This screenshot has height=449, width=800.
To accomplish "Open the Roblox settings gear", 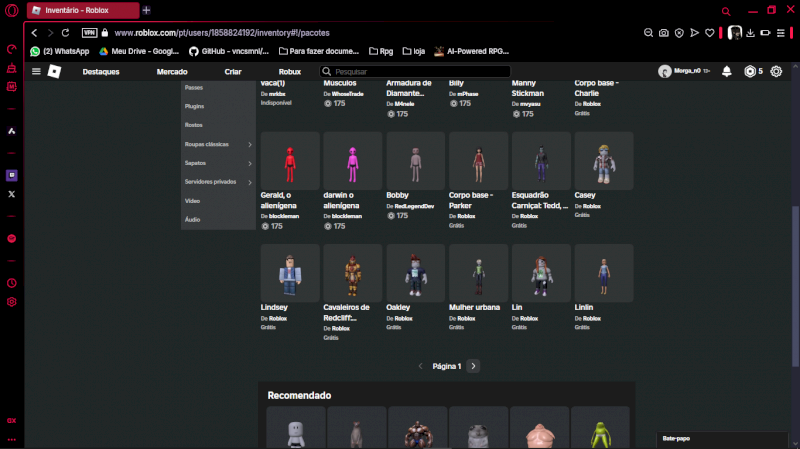I will click(x=776, y=72).
